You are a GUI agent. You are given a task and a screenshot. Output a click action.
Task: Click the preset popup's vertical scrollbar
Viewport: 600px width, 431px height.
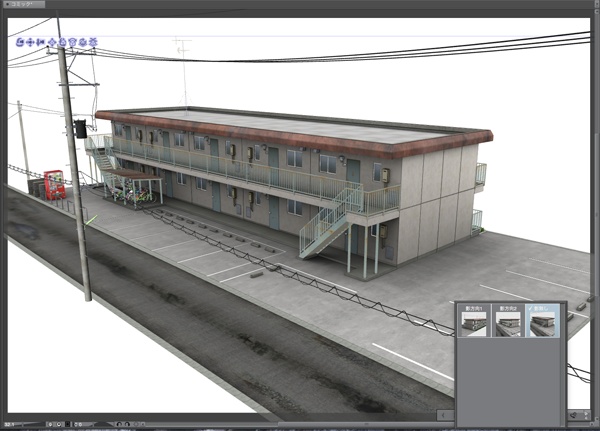pyautogui.click(x=564, y=364)
